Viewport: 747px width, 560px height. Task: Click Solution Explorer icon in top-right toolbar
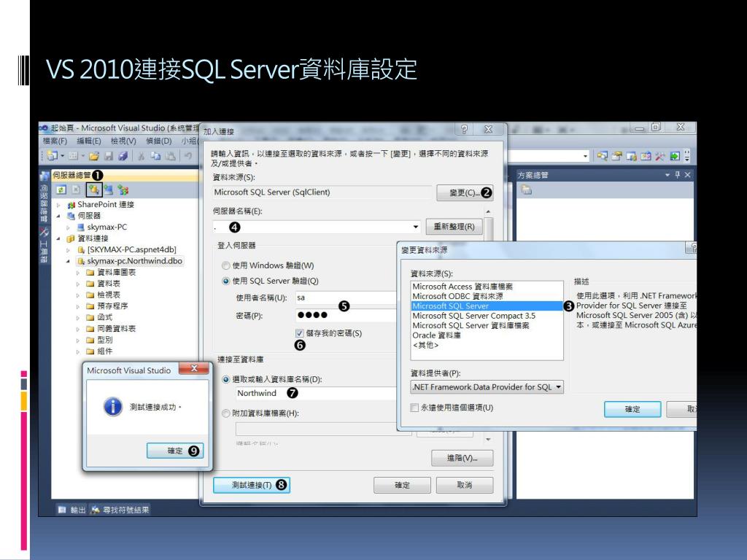tap(602, 156)
